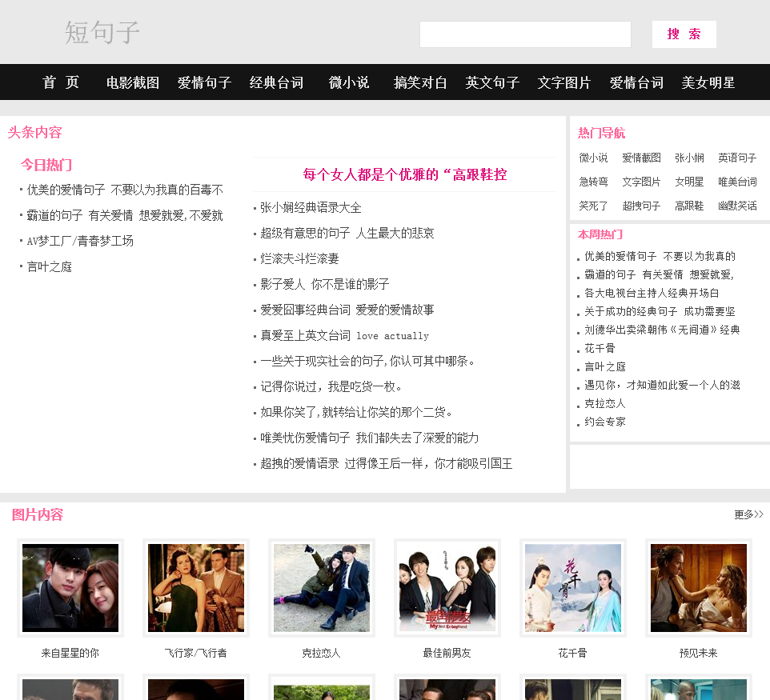This screenshot has width=770, height=700.
Task: Go to 英文句子 nav item
Action: (492, 82)
